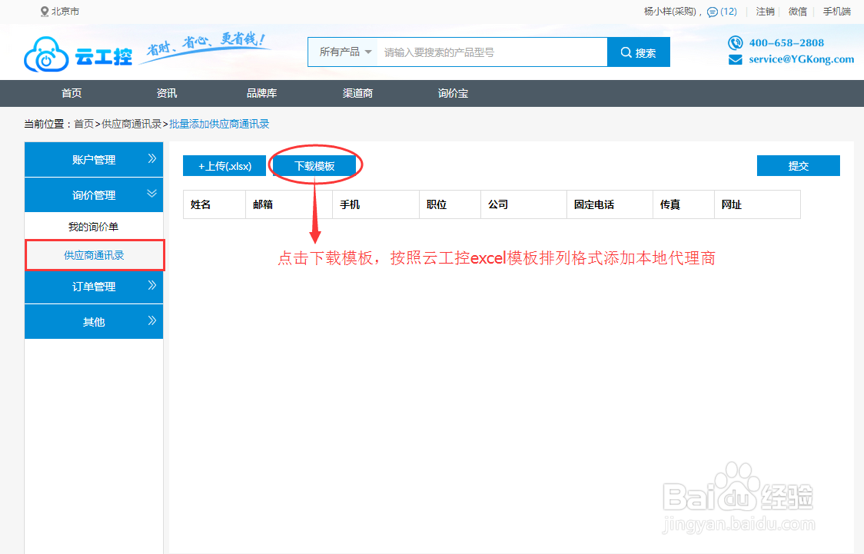The image size is (864, 554).
Task: Expand the 账户管理 sidebar section
Action: (x=94, y=159)
